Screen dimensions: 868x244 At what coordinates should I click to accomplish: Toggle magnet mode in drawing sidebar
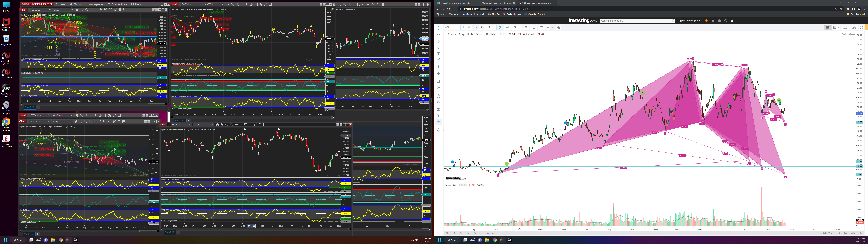438,96
